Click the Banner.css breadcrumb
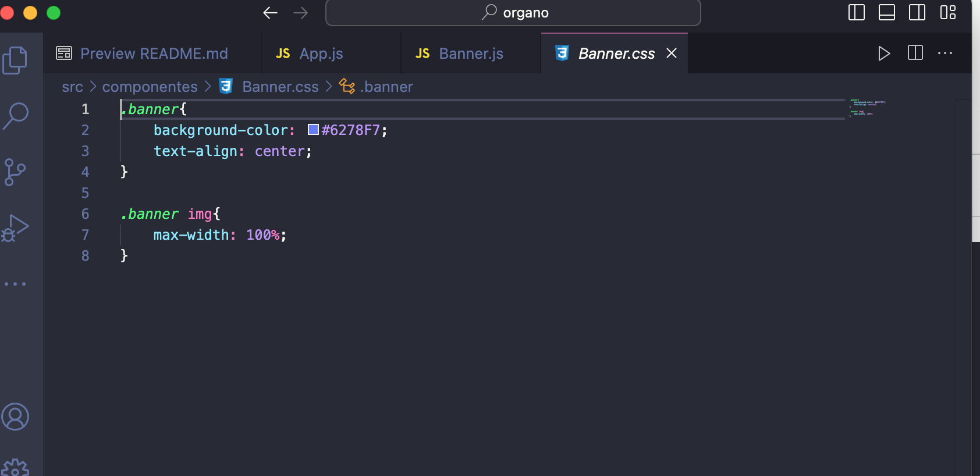 tap(280, 87)
